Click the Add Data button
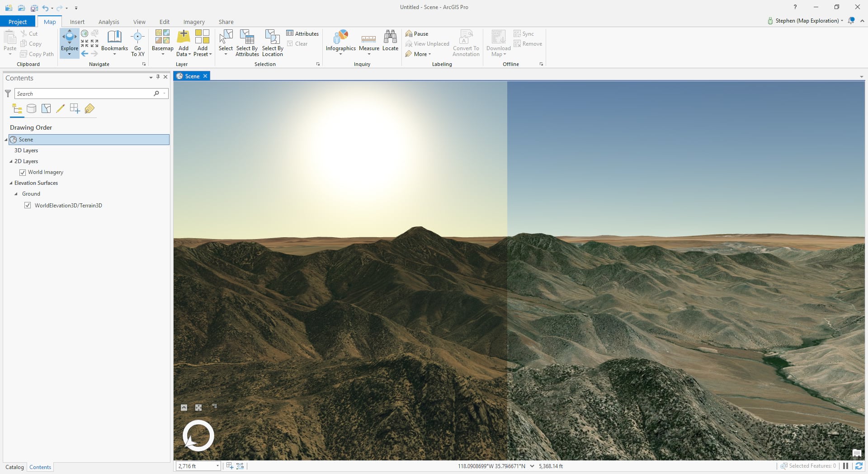This screenshot has width=868, height=474. pyautogui.click(x=183, y=43)
